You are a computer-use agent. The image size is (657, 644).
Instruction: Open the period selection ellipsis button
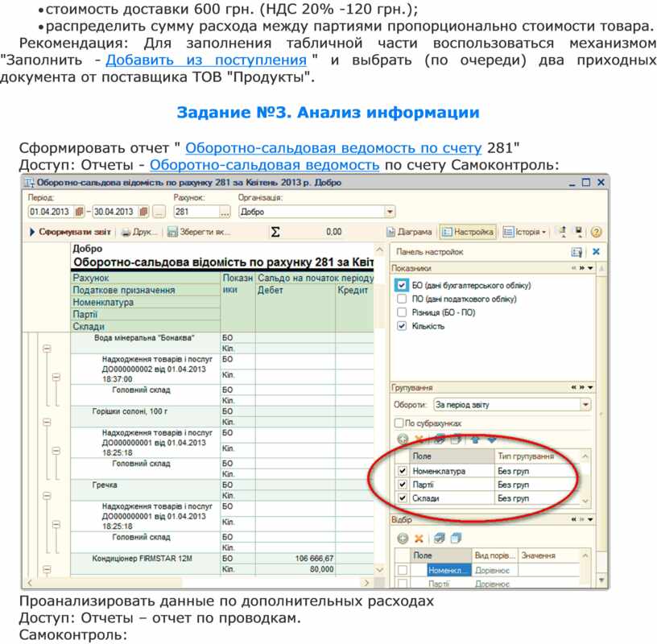[x=159, y=212]
